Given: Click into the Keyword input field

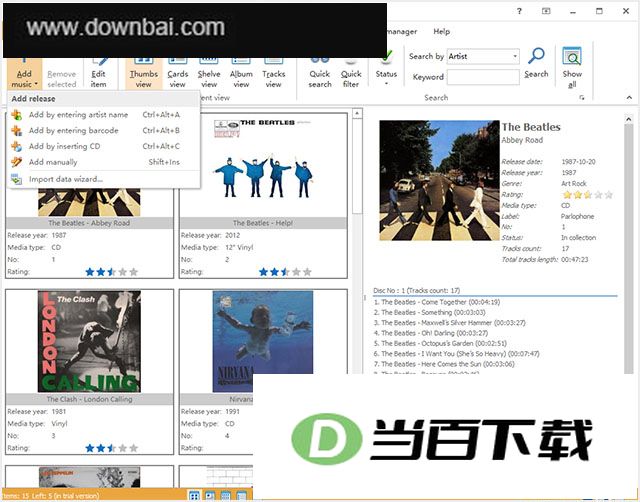Looking at the screenshot, I should point(483,77).
